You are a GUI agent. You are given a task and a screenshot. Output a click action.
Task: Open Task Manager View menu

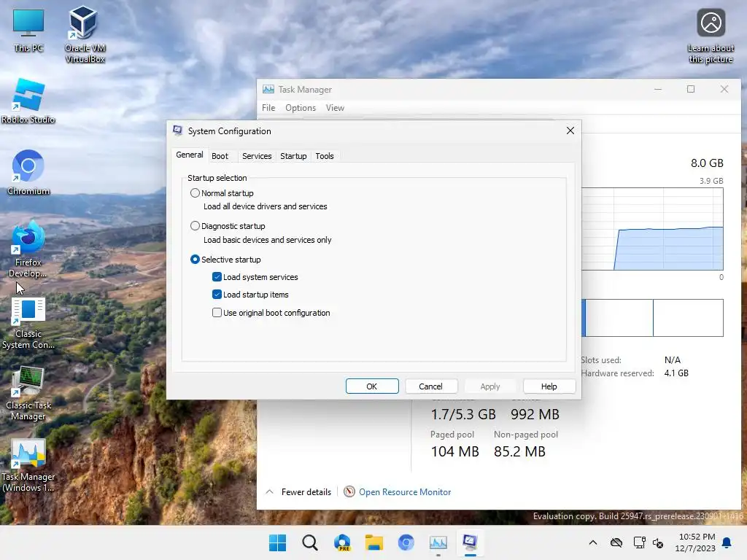pos(335,108)
